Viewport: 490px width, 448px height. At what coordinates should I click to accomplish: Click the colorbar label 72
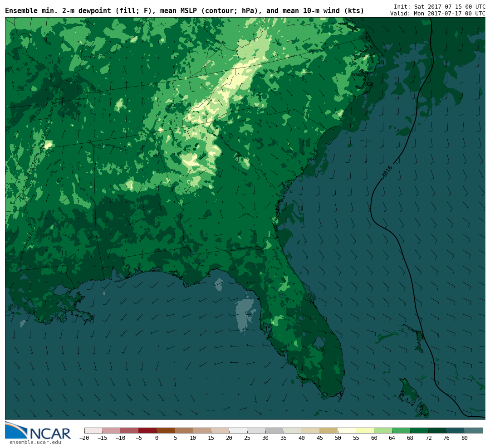point(428,438)
